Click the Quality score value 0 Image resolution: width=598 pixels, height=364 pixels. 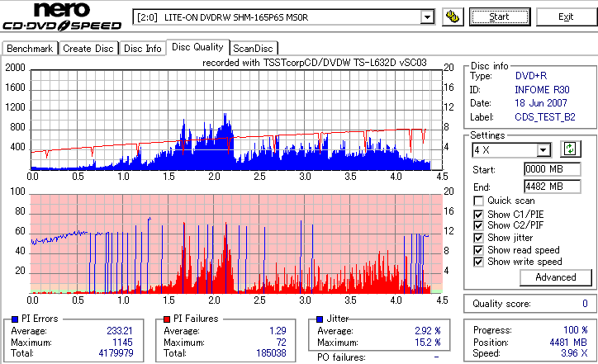click(585, 304)
